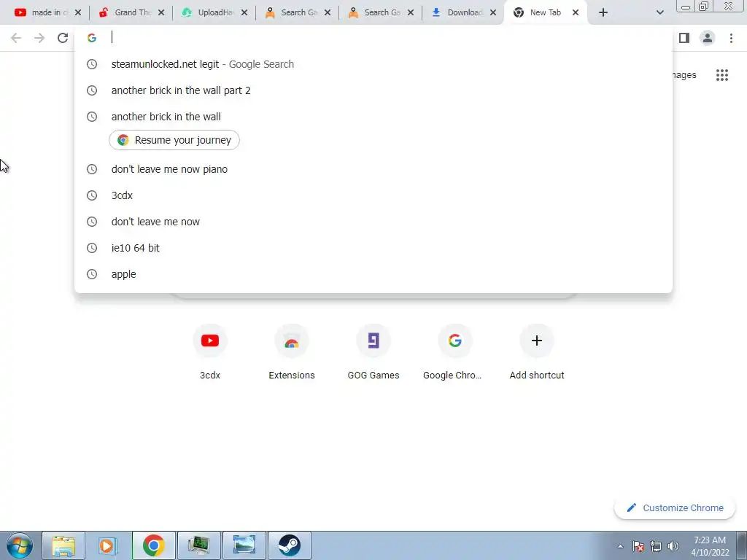This screenshot has width=747, height=560.
Task: Open the clock showing 7:23 AM
Action: pyautogui.click(x=710, y=546)
